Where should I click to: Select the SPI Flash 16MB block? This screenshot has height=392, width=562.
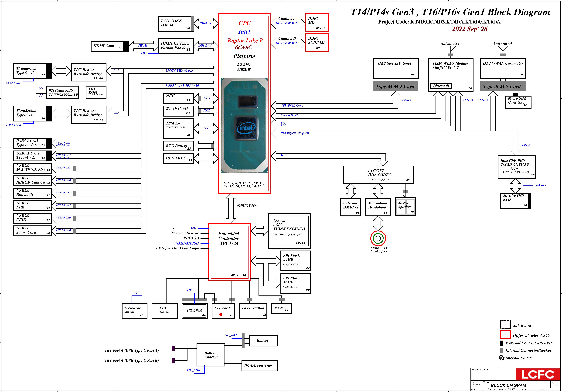[296, 283]
